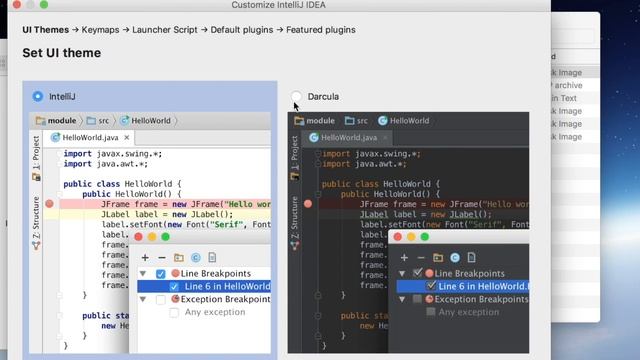
Task: Click the module folder icon in light preview
Action: [x=40, y=121]
